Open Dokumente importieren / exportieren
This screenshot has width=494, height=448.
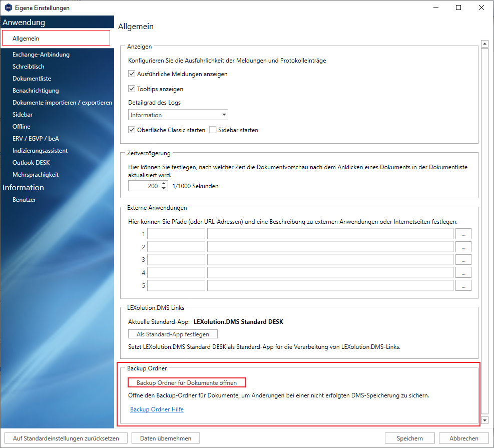[62, 103]
